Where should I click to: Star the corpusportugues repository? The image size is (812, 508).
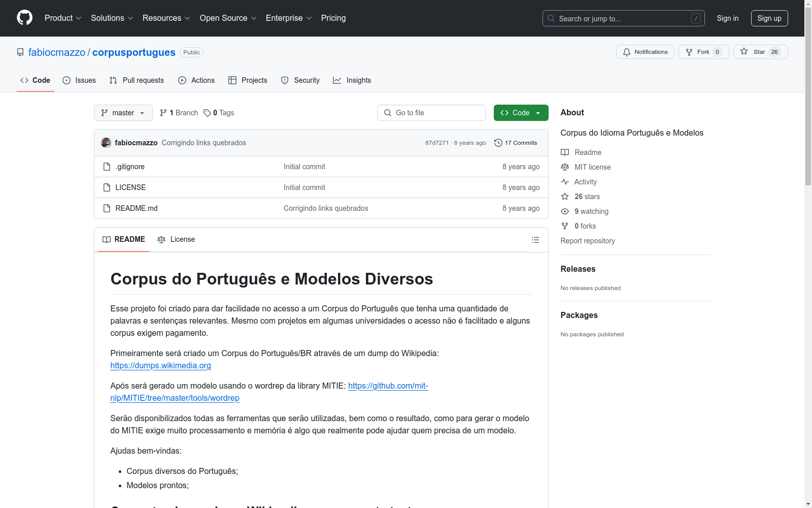click(x=760, y=52)
